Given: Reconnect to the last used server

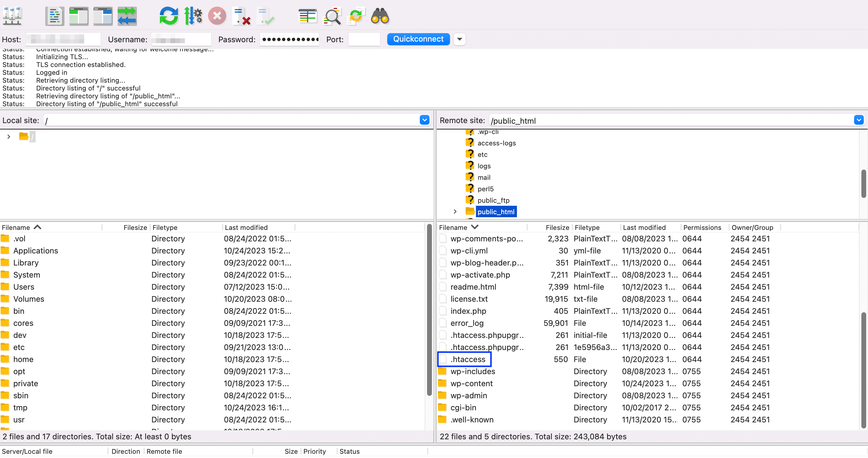Looking at the screenshot, I should (266, 16).
